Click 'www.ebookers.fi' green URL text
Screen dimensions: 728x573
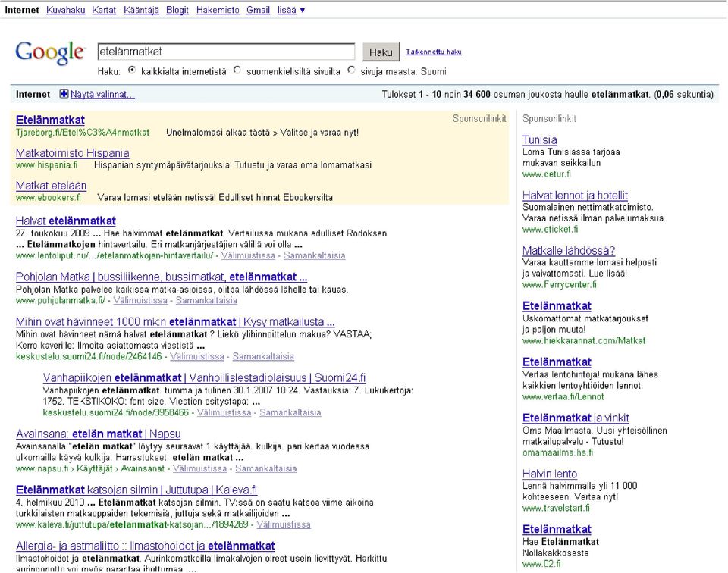pyautogui.click(x=49, y=198)
